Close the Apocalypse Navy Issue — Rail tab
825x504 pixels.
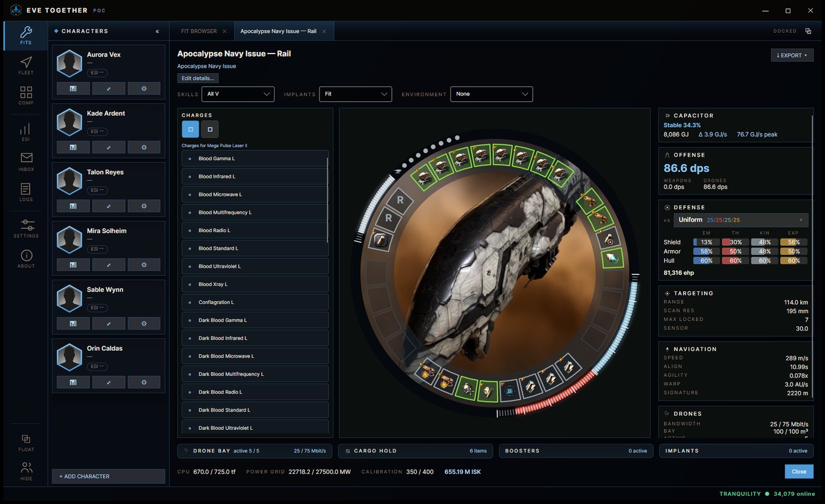coord(324,31)
